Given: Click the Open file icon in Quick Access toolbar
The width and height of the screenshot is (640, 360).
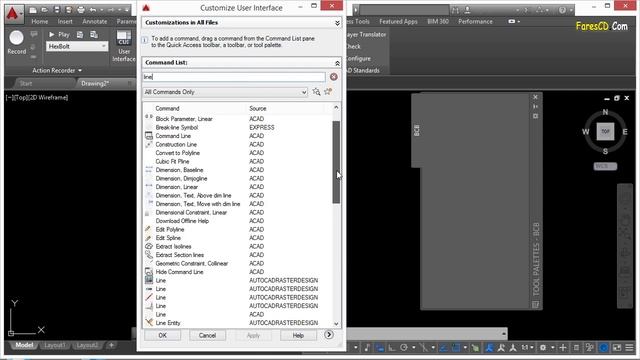Looking at the screenshot, I should click(45, 10).
